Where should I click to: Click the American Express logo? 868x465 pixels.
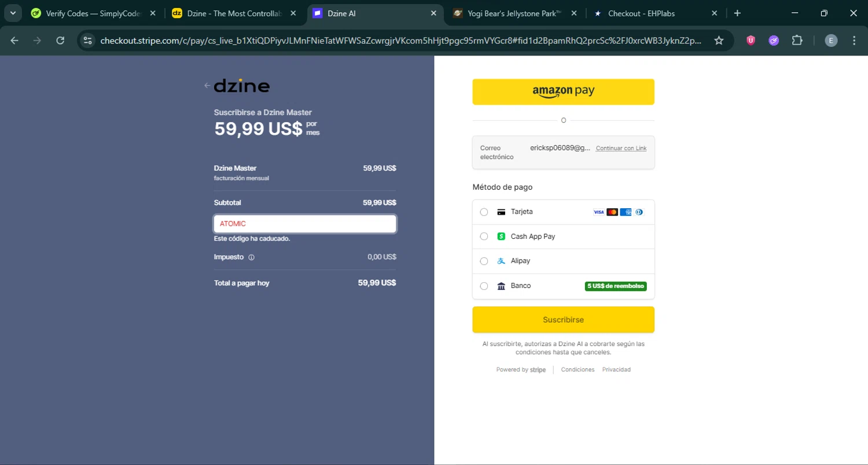pos(626,212)
